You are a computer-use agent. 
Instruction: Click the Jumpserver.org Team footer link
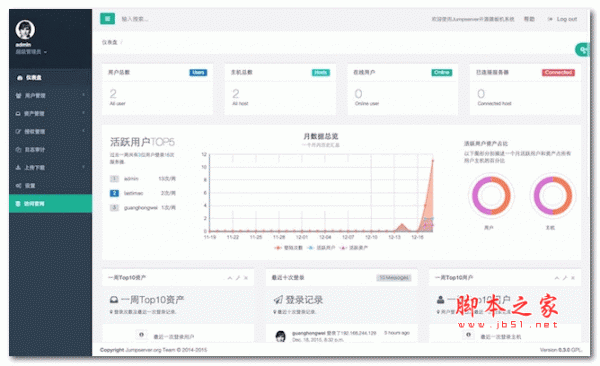click(150, 350)
